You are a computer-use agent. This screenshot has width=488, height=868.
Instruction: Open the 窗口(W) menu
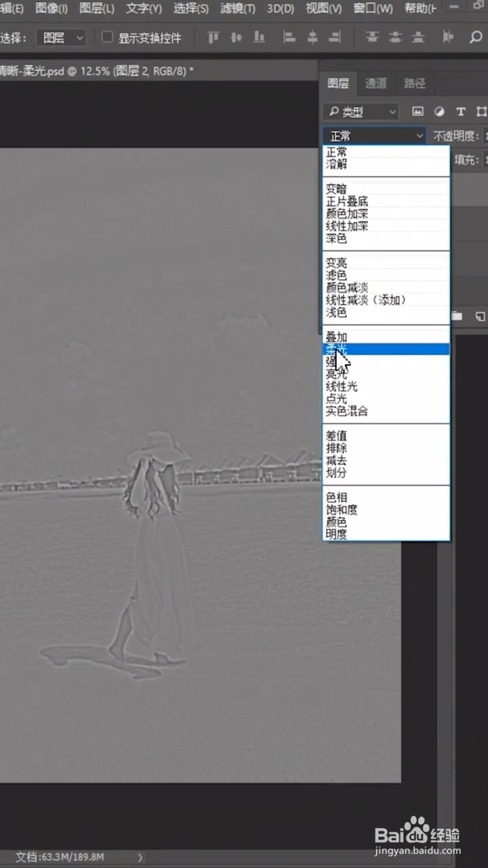click(373, 9)
